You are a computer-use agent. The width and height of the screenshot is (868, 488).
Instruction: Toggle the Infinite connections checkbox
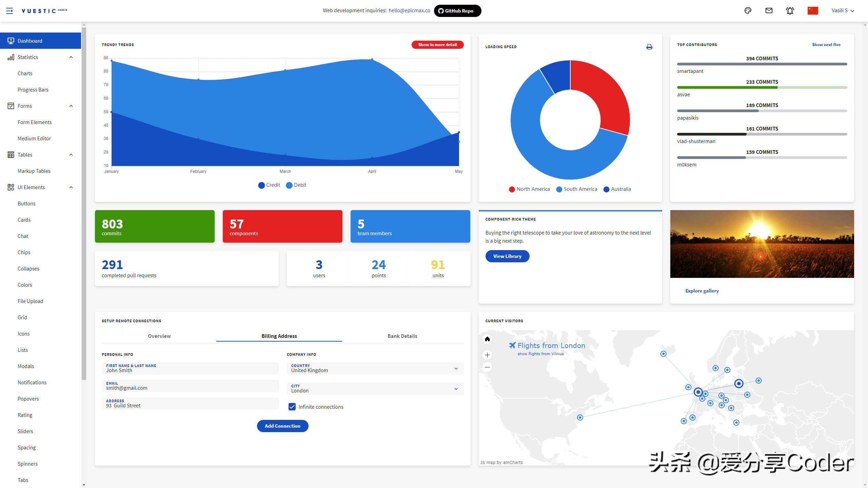(292, 406)
